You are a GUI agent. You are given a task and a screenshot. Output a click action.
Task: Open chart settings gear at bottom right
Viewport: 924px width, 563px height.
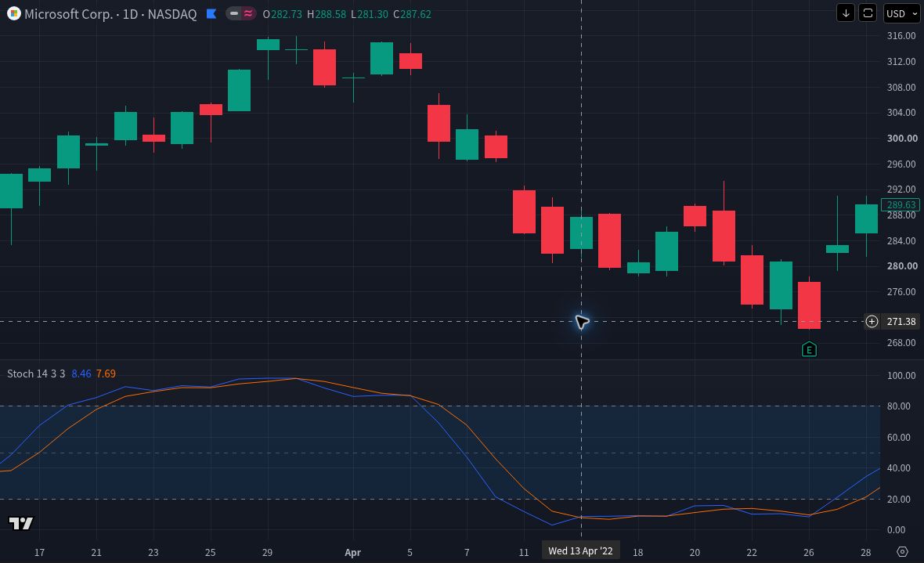point(902,552)
